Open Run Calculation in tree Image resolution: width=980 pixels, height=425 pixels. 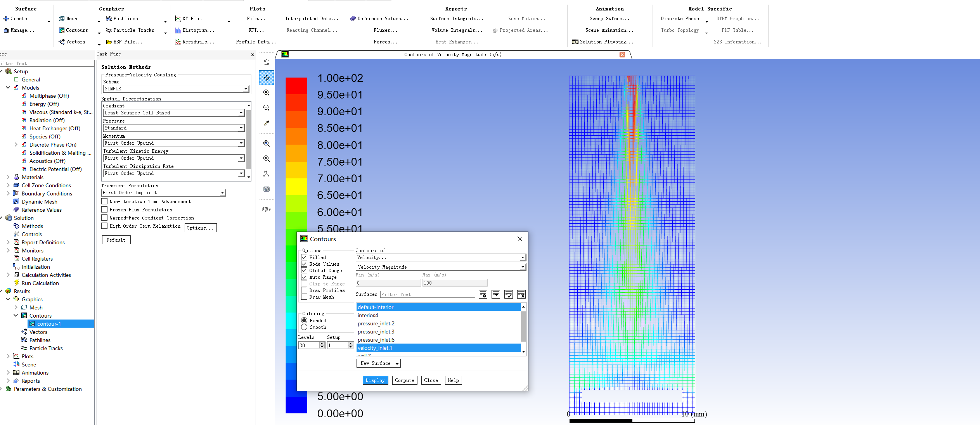40,283
